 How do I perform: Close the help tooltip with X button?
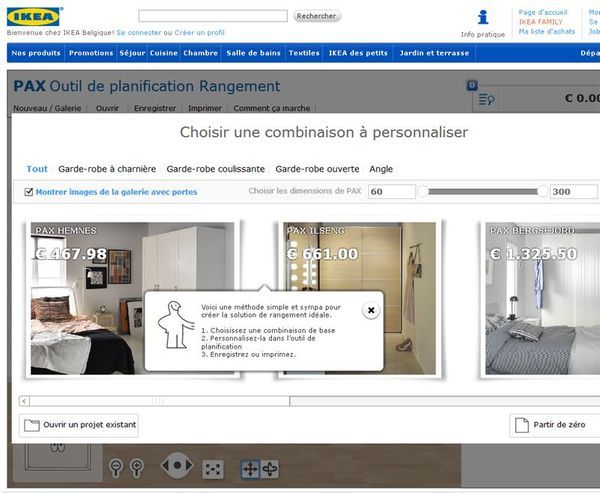click(371, 310)
